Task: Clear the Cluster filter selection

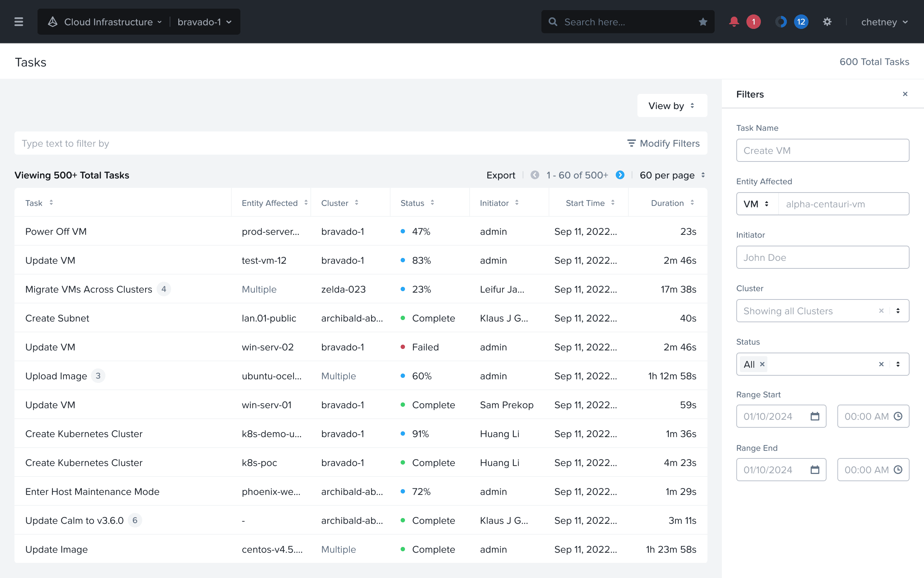Action: (881, 311)
